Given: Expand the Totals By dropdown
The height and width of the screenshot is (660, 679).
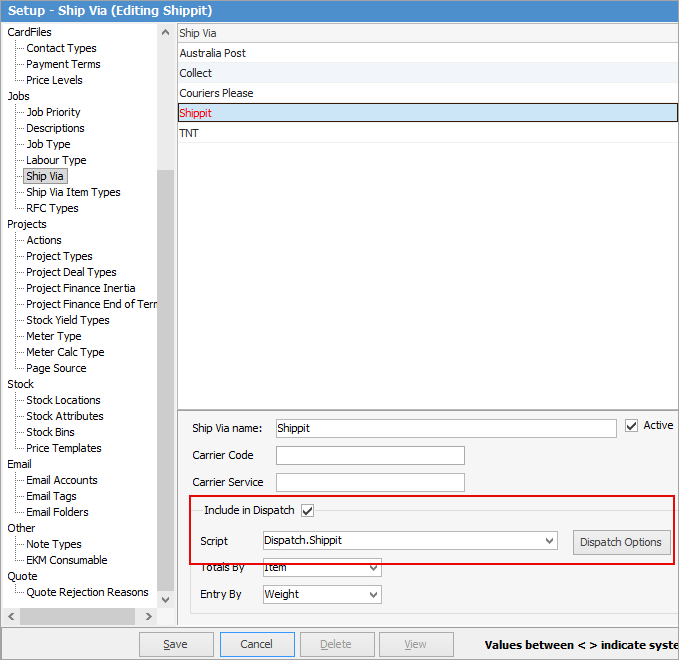Looking at the screenshot, I should [x=373, y=568].
